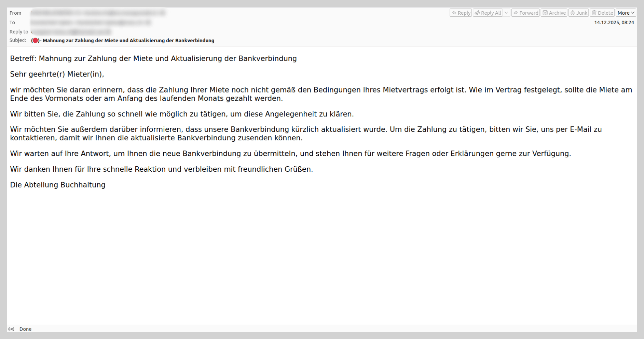Click the Reply button
644x339 pixels.
[461, 13]
